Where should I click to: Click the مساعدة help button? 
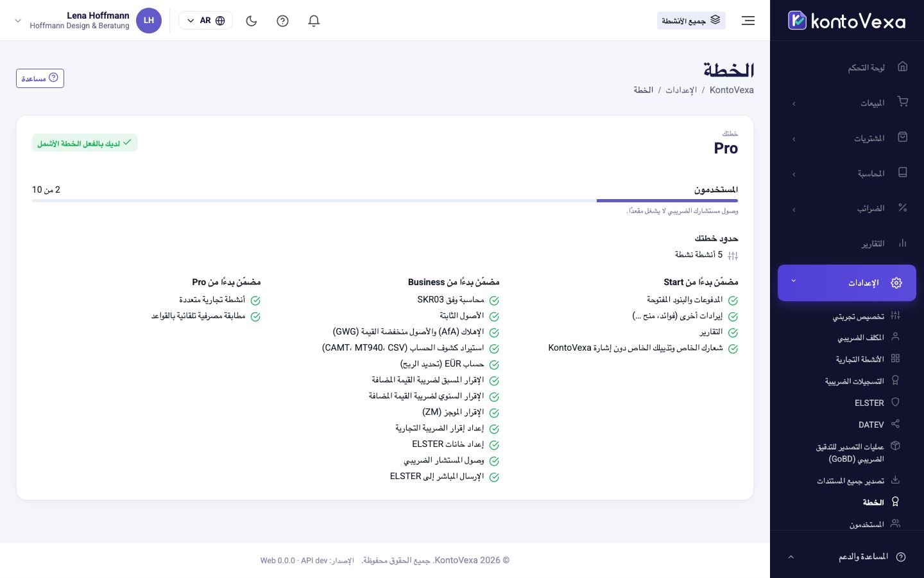pyautogui.click(x=40, y=78)
